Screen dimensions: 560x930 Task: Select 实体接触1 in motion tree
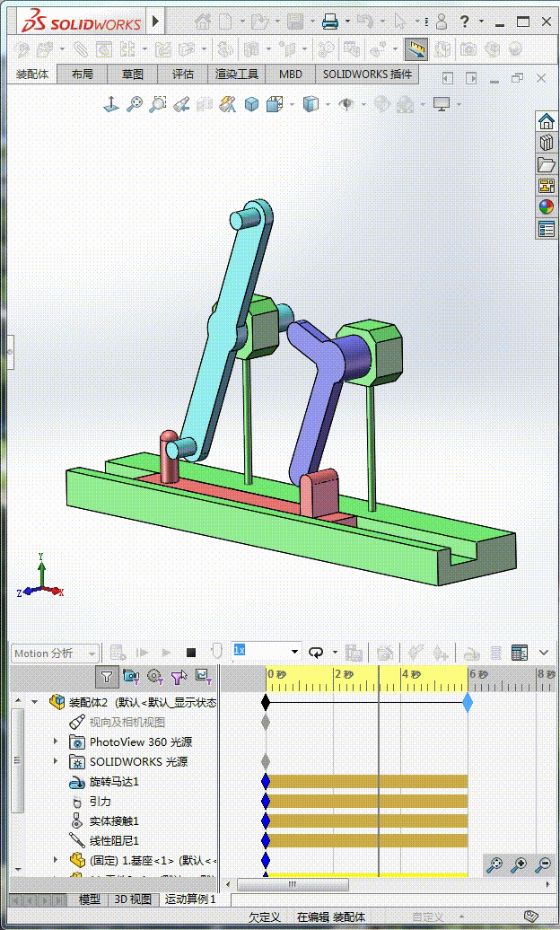(114, 820)
